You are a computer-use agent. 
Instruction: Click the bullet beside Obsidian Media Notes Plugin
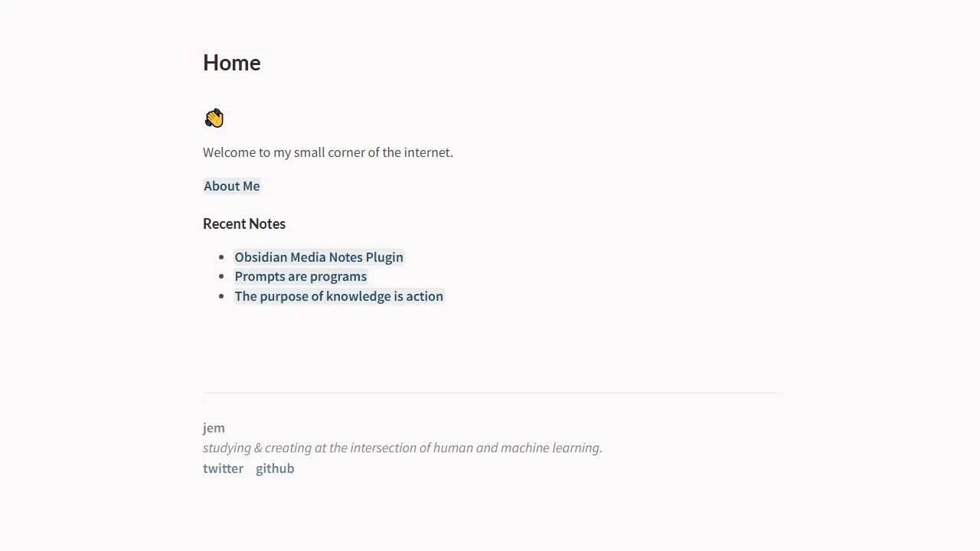tap(222, 257)
